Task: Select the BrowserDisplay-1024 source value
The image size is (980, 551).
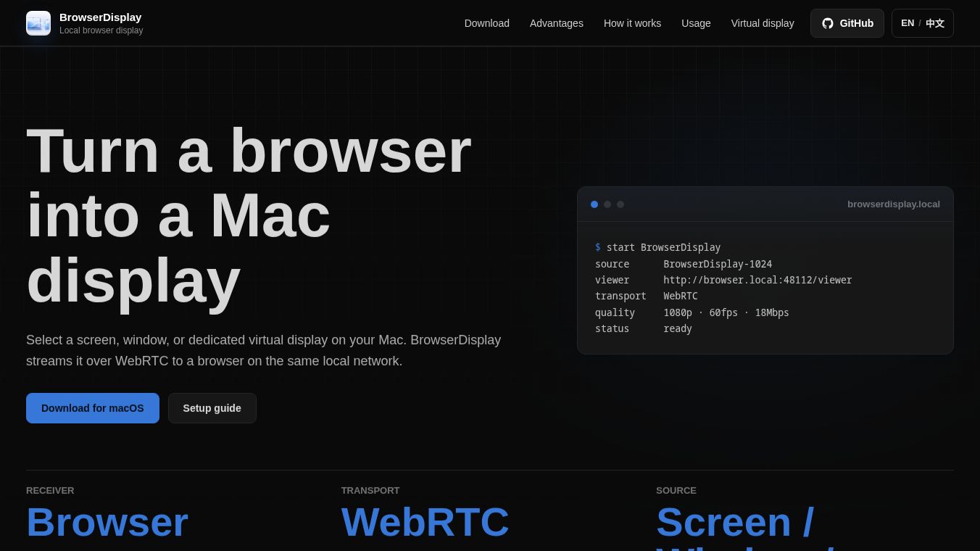Action: (x=718, y=264)
